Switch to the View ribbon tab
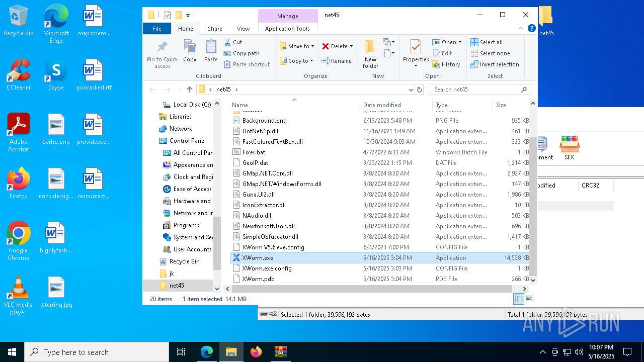The image size is (644, 362). [x=243, y=29]
